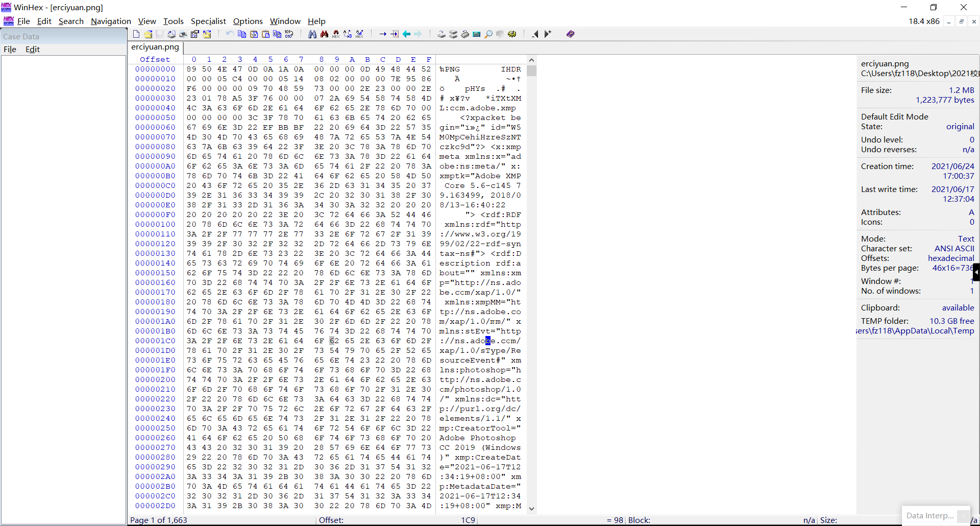
Task: Open General Options with the gear icon
Action: click(x=512, y=34)
